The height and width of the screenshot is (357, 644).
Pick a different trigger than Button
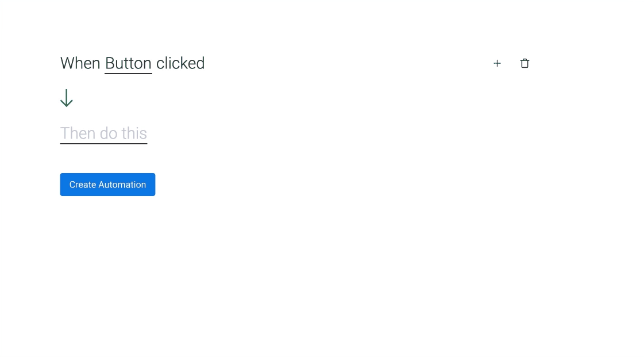pos(128,64)
